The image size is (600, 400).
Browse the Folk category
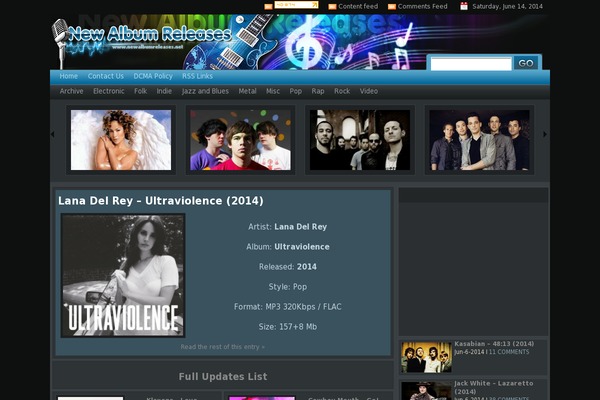[x=140, y=91]
